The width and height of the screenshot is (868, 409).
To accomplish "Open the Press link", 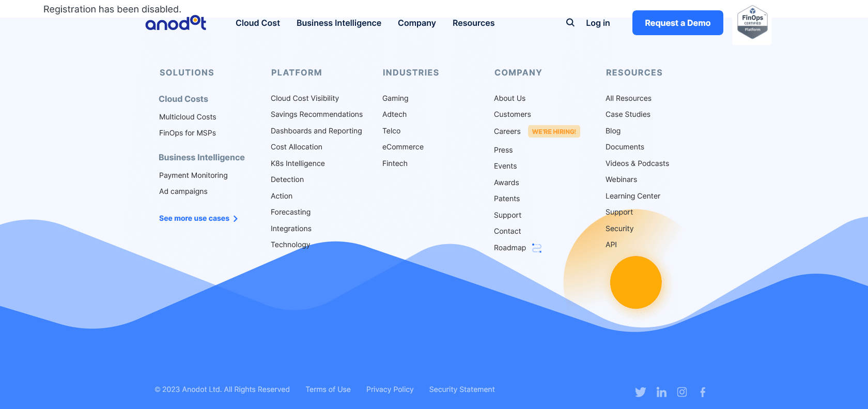I will pos(503,150).
